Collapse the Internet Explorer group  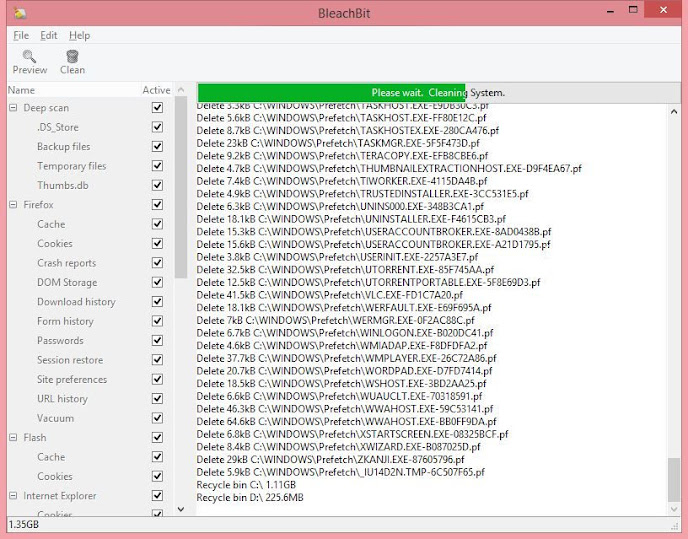(14, 496)
